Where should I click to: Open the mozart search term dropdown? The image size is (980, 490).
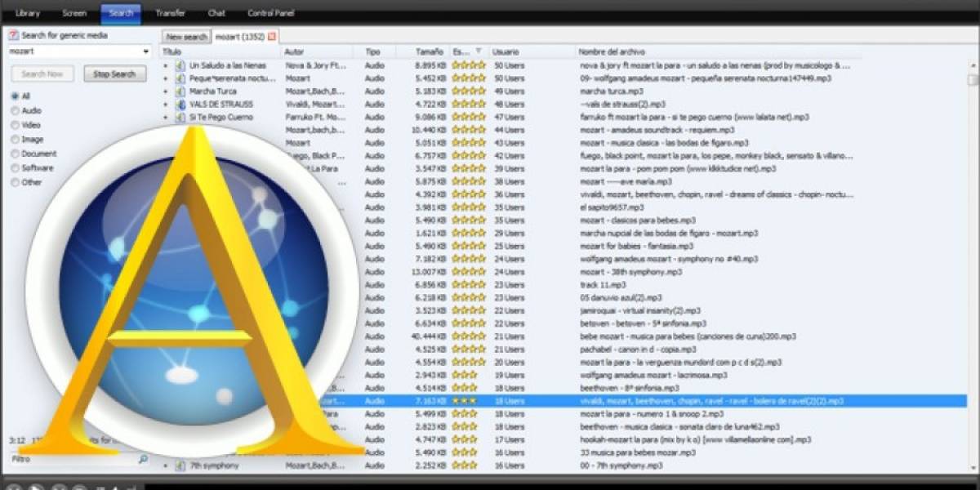click(146, 51)
